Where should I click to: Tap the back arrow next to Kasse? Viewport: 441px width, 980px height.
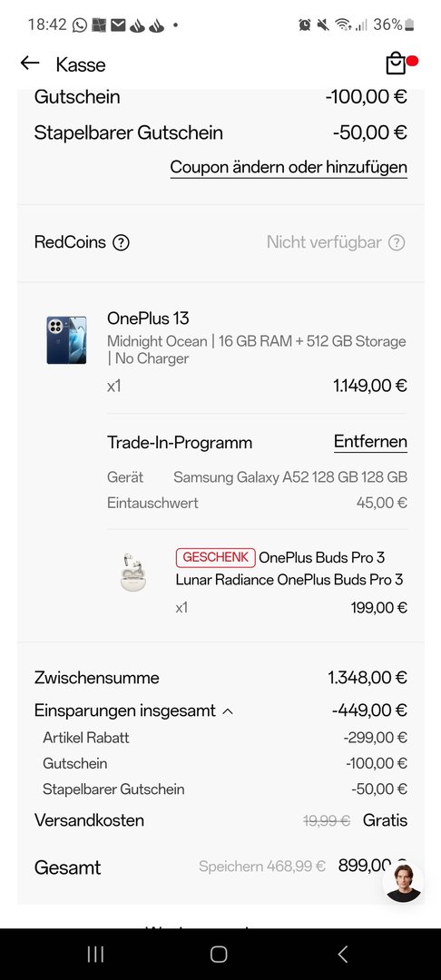point(29,64)
